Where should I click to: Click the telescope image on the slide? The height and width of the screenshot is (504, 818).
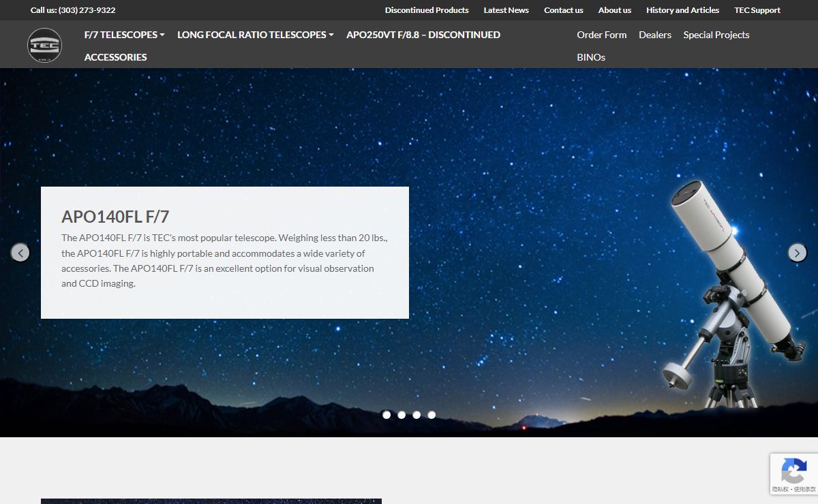734,294
